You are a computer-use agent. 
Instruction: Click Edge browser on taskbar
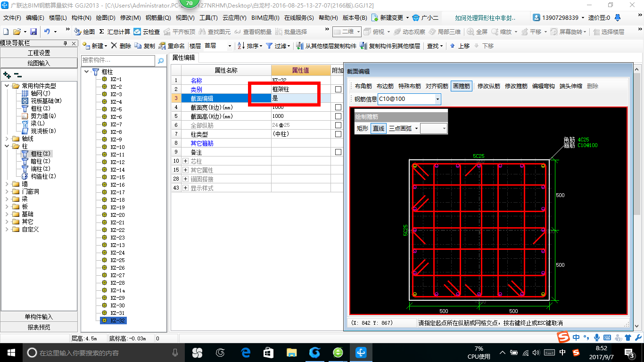(246, 352)
